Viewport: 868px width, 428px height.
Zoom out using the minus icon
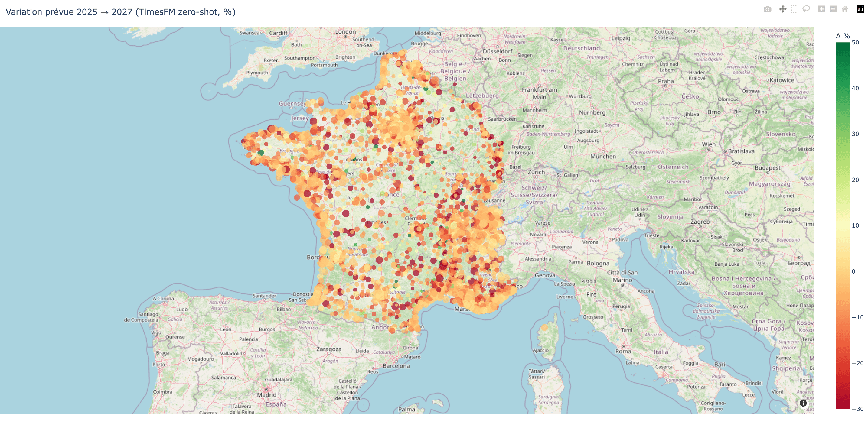point(833,9)
